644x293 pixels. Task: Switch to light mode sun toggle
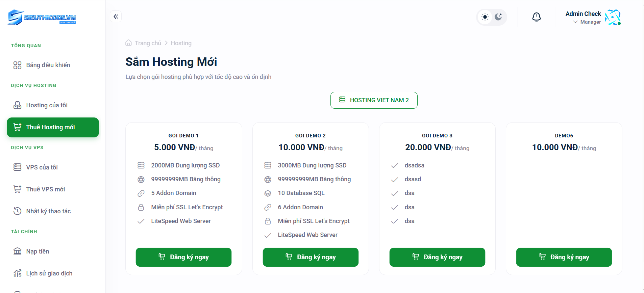(485, 17)
